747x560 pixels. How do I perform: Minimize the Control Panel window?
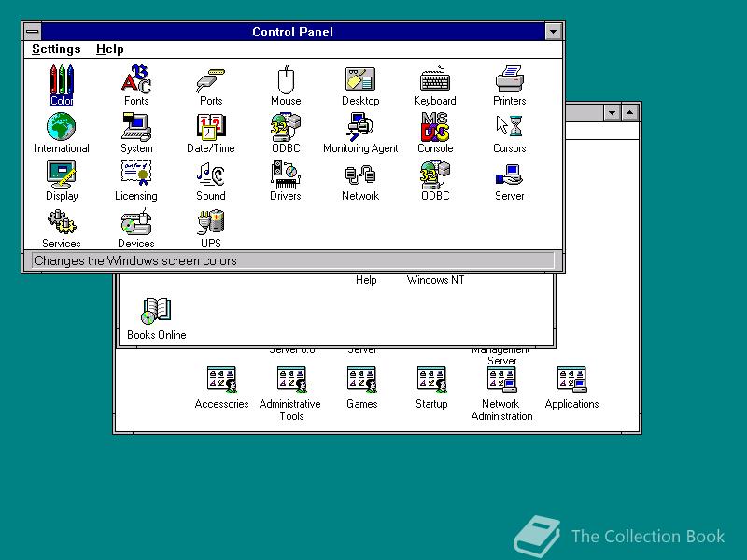tap(553, 32)
